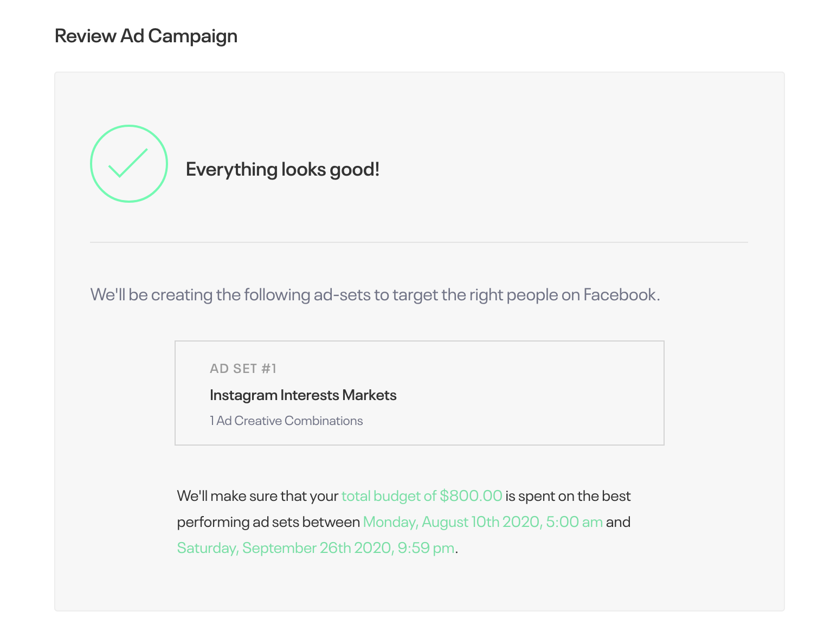Click the checkmark stroke inside the circle
The width and height of the screenshot is (837, 644).
click(x=128, y=163)
